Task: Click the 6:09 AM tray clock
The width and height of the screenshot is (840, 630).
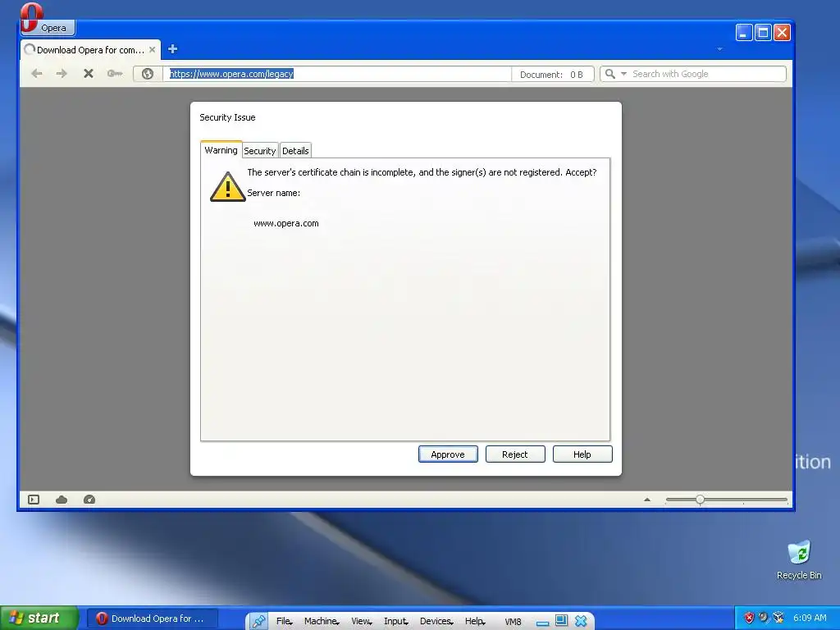Action: pyautogui.click(x=810, y=618)
